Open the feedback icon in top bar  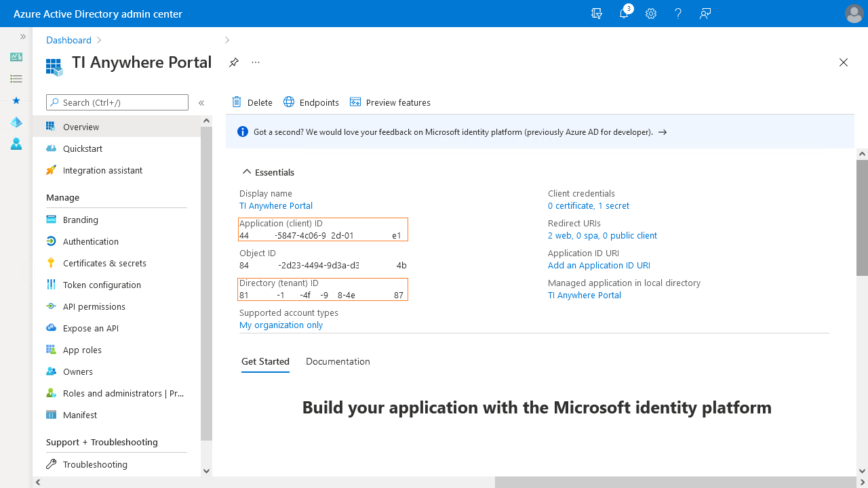pyautogui.click(x=705, y=14)
